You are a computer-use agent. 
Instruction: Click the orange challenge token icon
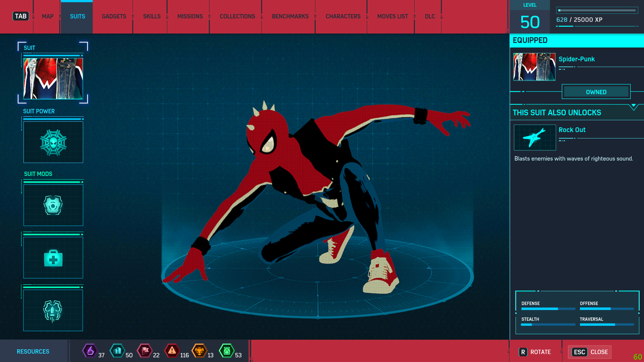point(199,351)
